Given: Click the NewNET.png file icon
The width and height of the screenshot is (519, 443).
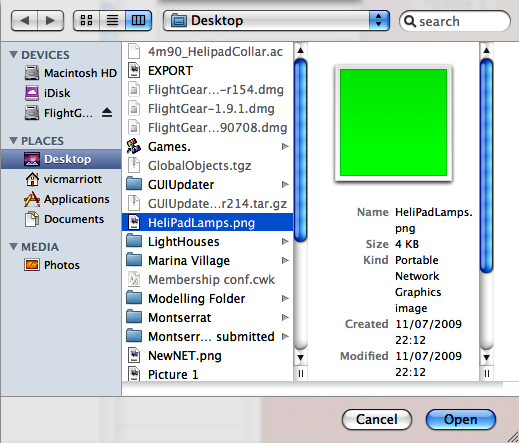Looking at the screenshot, I should tap(134, 355).
